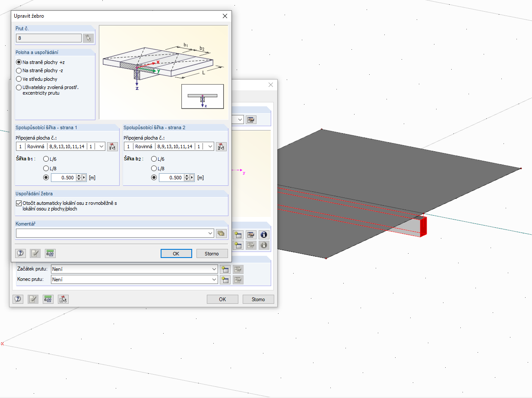Click the help icon in the background dialog
The width and height of the screenshot is (532, 398).
[x=18, y=299]
